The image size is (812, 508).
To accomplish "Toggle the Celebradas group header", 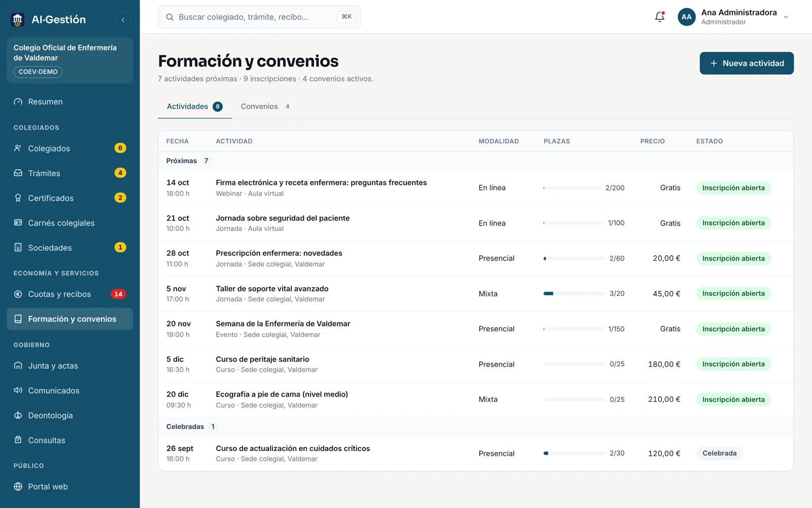I will (x=476, y=427).
